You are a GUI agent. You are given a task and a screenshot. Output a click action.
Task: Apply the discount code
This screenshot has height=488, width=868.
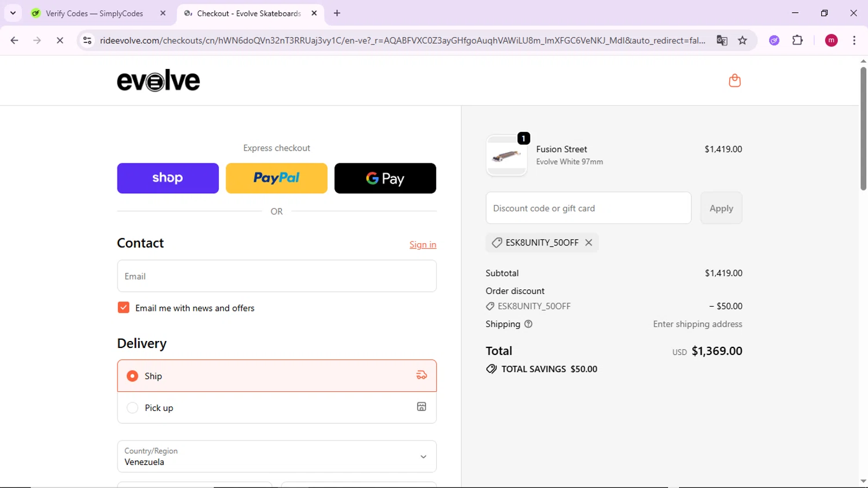721,208
